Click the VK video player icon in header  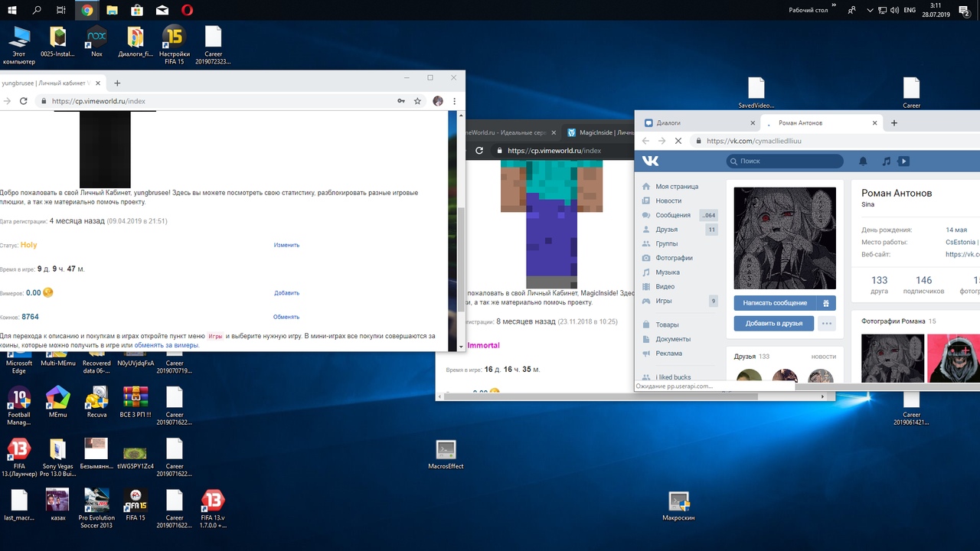(x=903, y=161)
